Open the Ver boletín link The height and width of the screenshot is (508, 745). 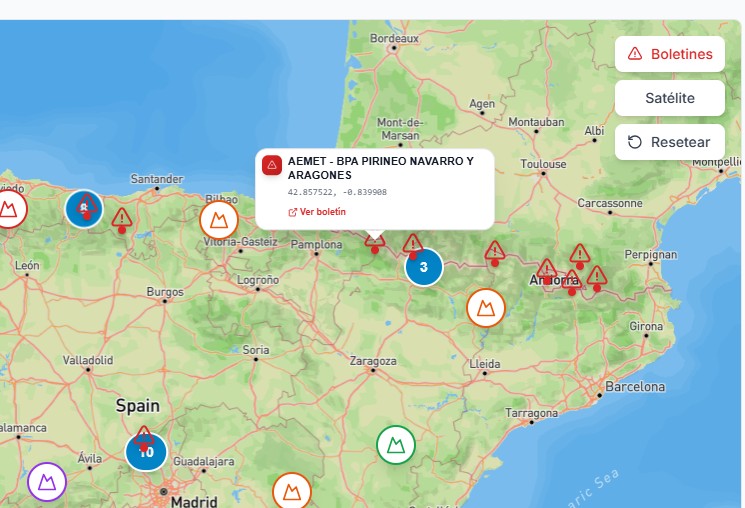point(317,212)
